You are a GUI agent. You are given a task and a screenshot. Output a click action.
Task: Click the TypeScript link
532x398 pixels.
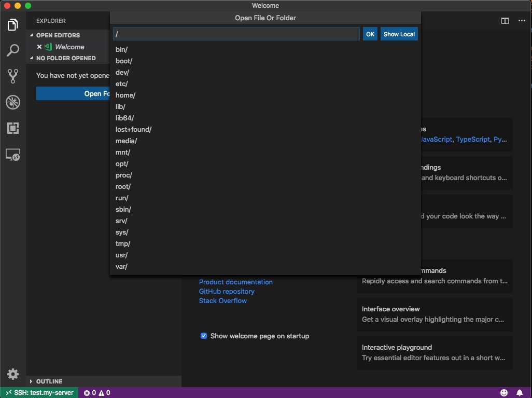(x=472, y=139)
